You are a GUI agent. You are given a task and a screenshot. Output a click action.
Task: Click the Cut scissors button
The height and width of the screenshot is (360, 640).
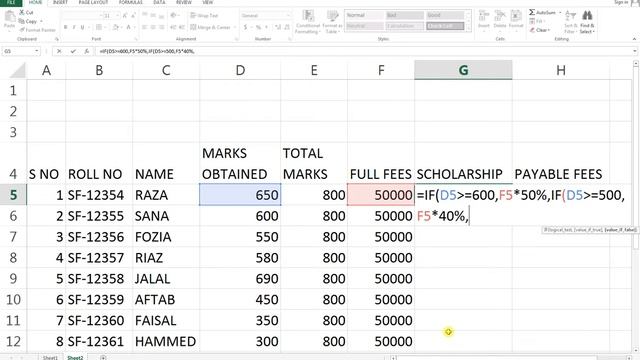point(26,13)
